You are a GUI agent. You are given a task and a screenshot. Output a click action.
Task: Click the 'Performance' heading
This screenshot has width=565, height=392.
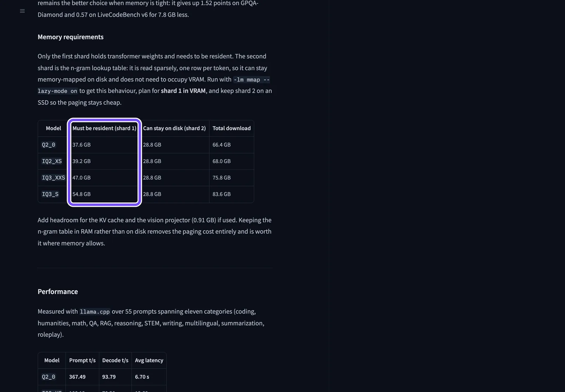tap(58, 291)
